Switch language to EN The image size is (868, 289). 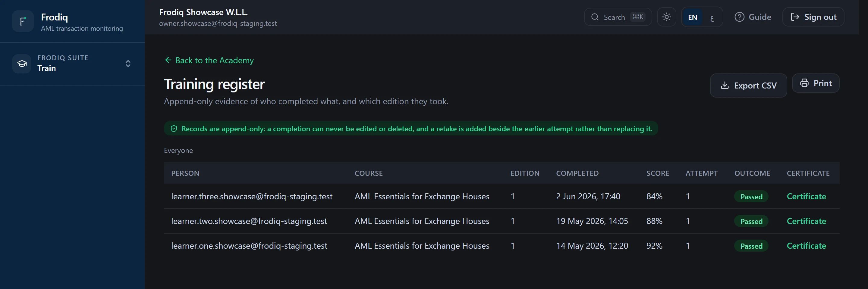693,17
